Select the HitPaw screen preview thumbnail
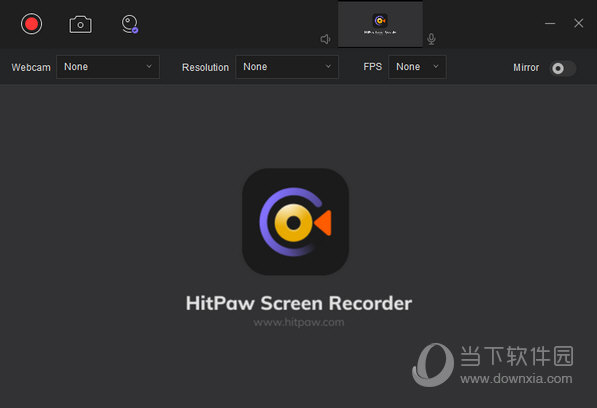The height and width of the screenshot is (408, 597). tap(380, 24)
